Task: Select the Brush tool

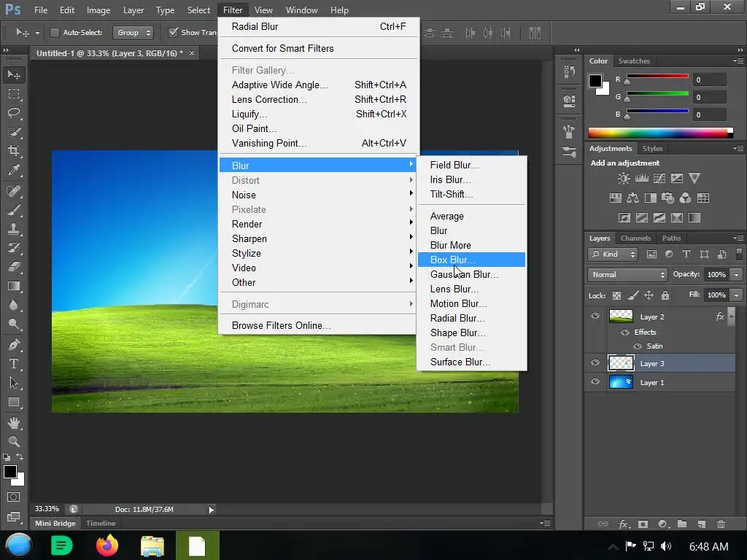Action: point(14,209)
